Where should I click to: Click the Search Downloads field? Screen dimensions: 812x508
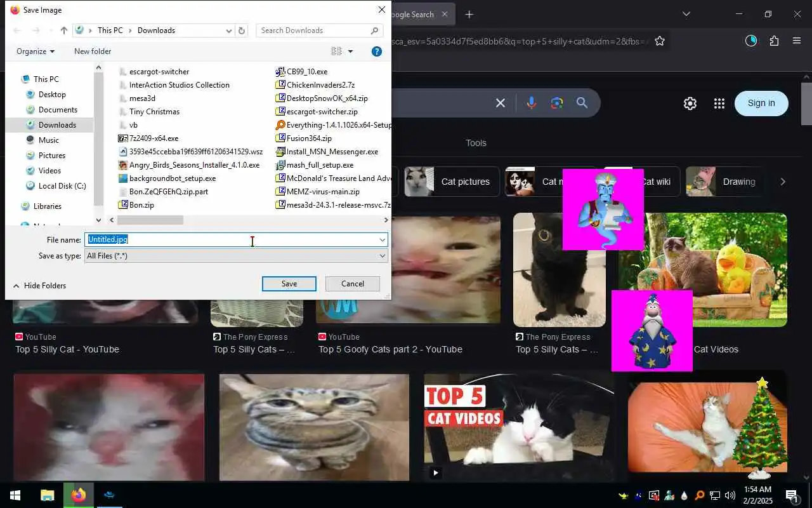pyautogui.click(x=319, y=30)
